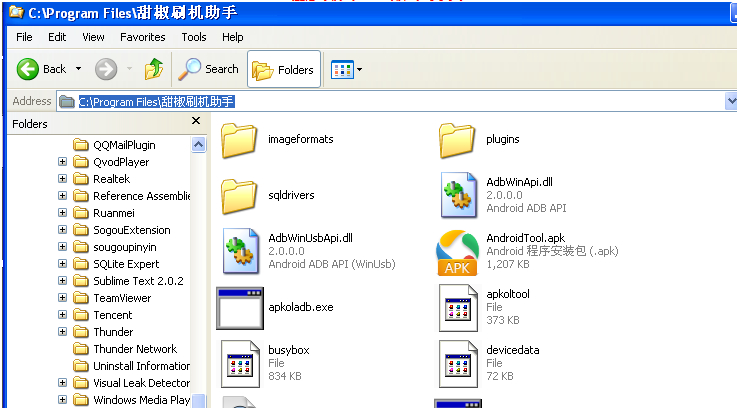This screenshot has height=419, width=738.
Task: Select the plugins folder icon
Action: 457,140
